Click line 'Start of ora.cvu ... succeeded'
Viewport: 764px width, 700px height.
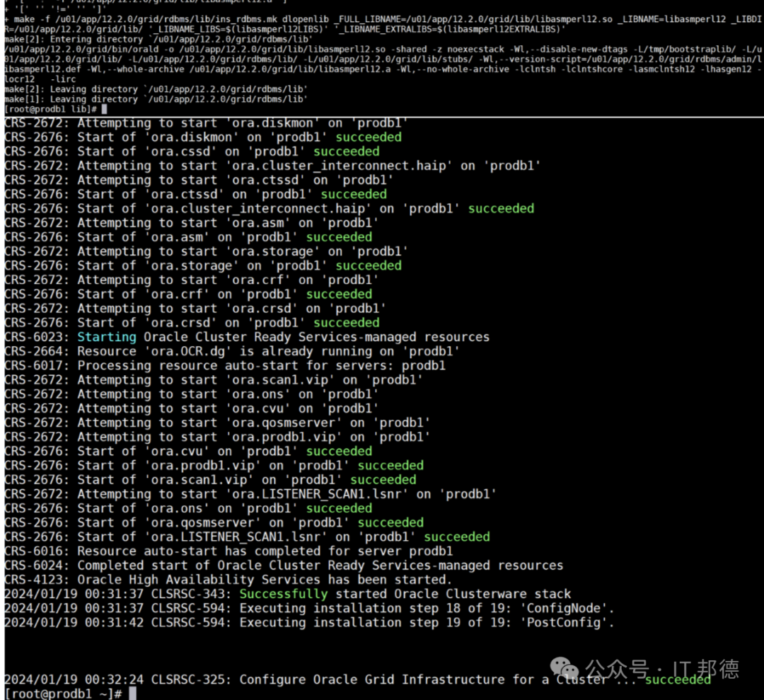click(188, 452)
